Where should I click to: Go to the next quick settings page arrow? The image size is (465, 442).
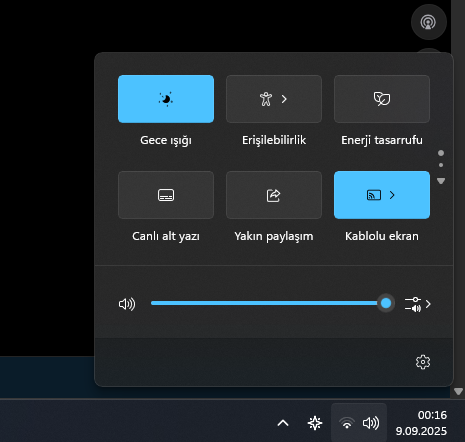click(x=441, y=181)
